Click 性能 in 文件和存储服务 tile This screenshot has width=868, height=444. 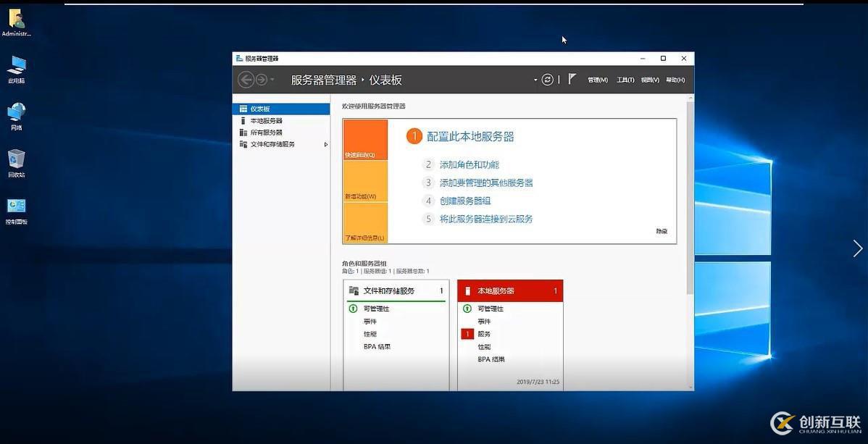[x=370, y=335]
